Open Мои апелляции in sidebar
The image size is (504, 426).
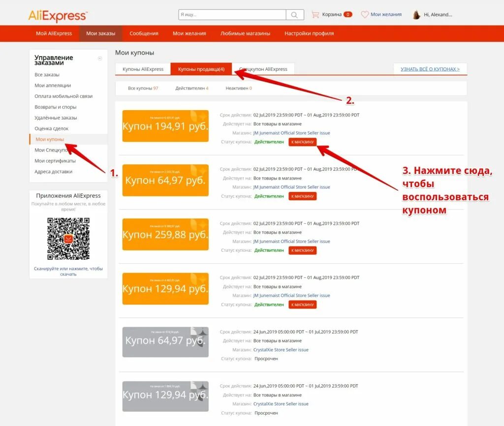click(x=53, y=86)
